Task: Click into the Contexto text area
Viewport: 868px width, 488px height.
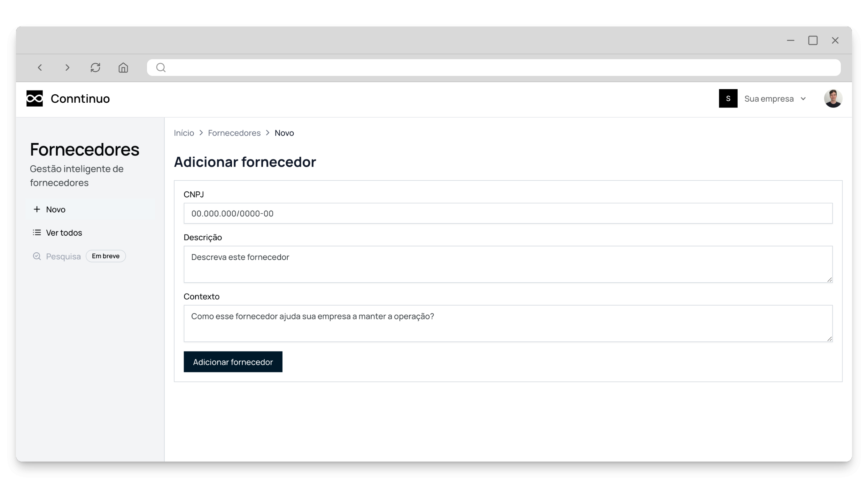Action: (x=508, y=323)
